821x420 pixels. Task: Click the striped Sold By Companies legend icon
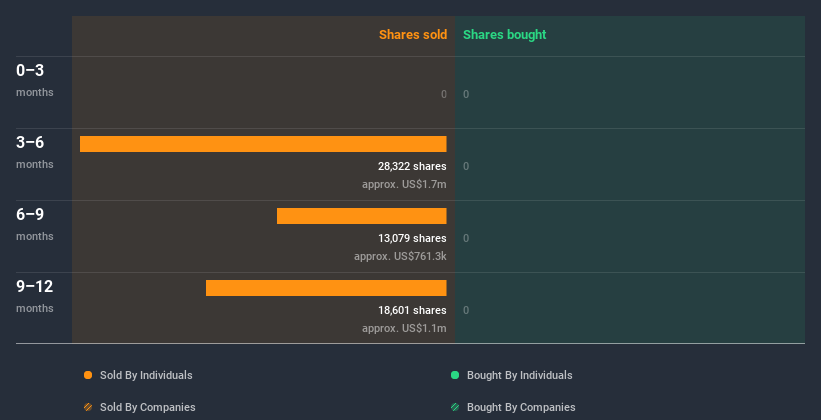click(88, 407)
